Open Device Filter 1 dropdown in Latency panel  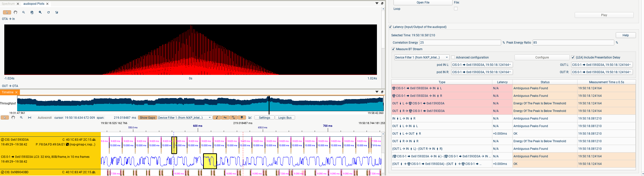[x=422, y=57]
